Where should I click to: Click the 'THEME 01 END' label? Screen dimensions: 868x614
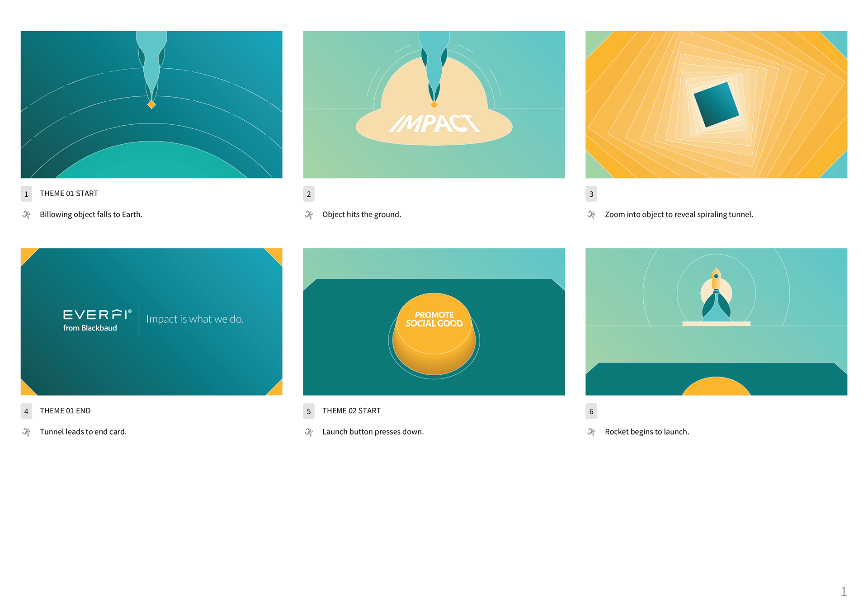click(x=65, y=411)
